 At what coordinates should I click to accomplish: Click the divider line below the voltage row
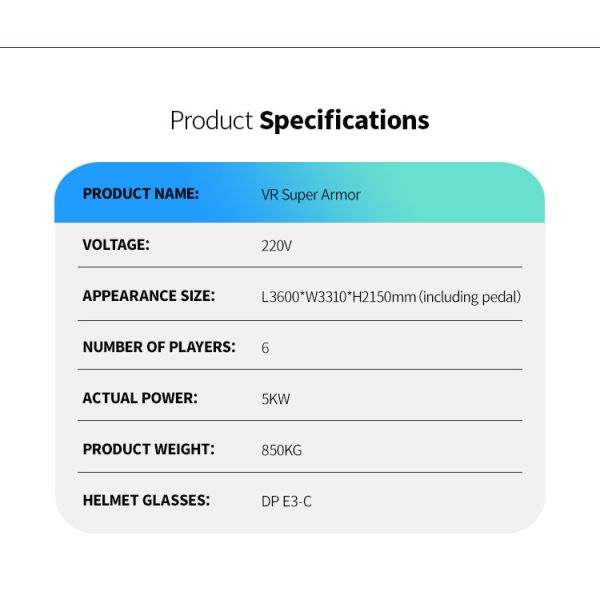tap(300, 268)
